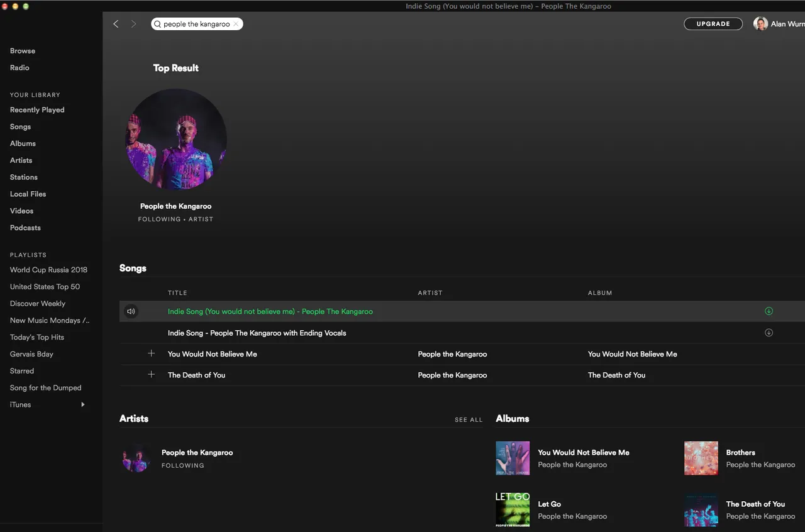805x532 pixels.
Task: Open the Brothers album title
Action: [x=741, y=453]
